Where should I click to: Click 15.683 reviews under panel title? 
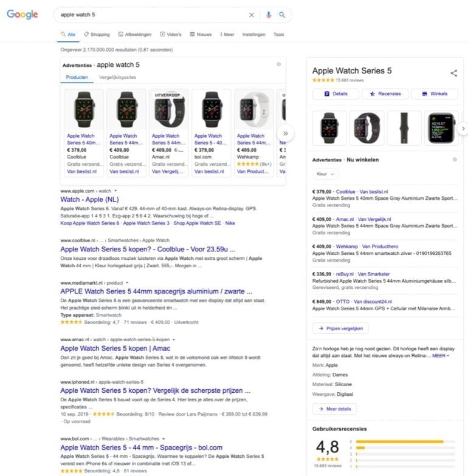tap(349, 80)
